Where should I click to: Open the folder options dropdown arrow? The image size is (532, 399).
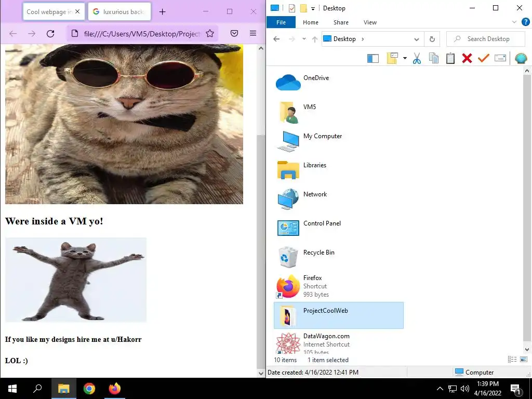point(405,58)
